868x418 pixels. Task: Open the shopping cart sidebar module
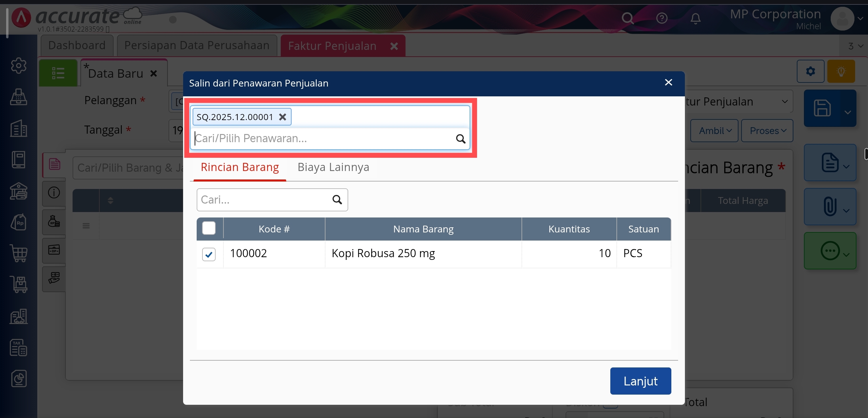pos(19,253)
